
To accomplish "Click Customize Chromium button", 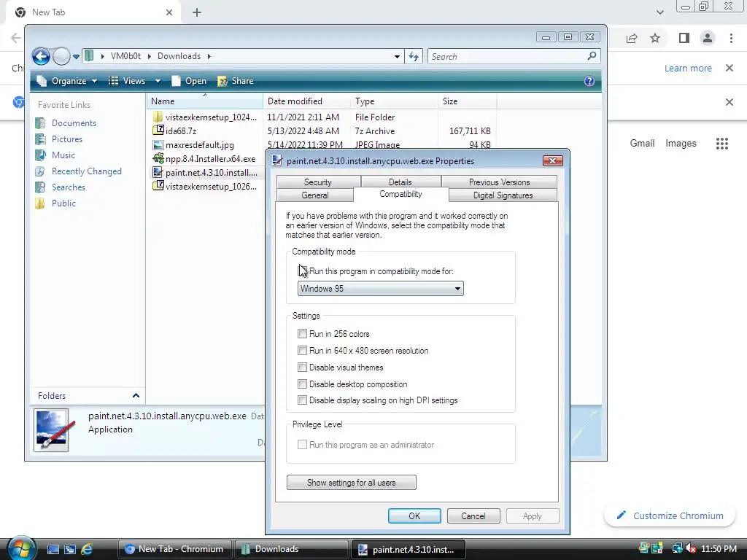I will [670, 516].
